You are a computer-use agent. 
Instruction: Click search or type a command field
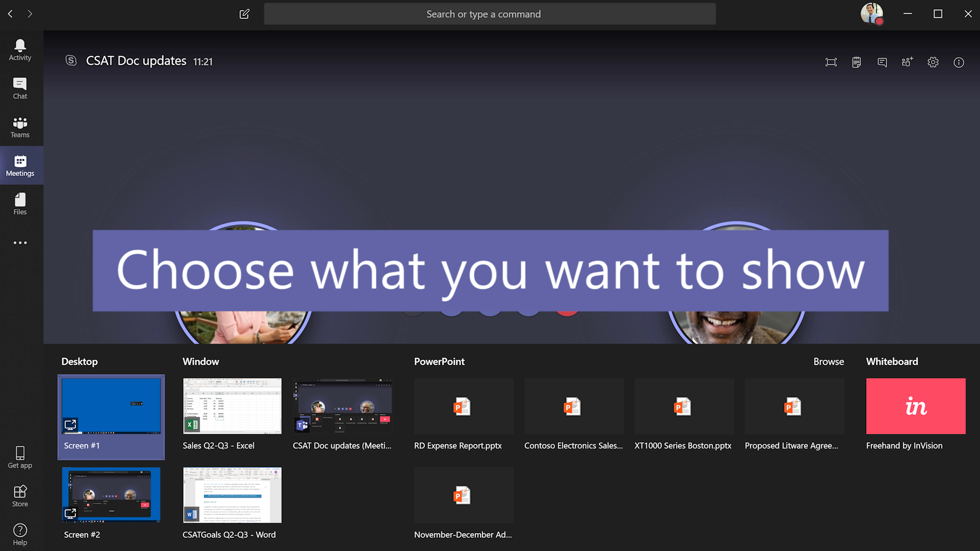[490, 13]
